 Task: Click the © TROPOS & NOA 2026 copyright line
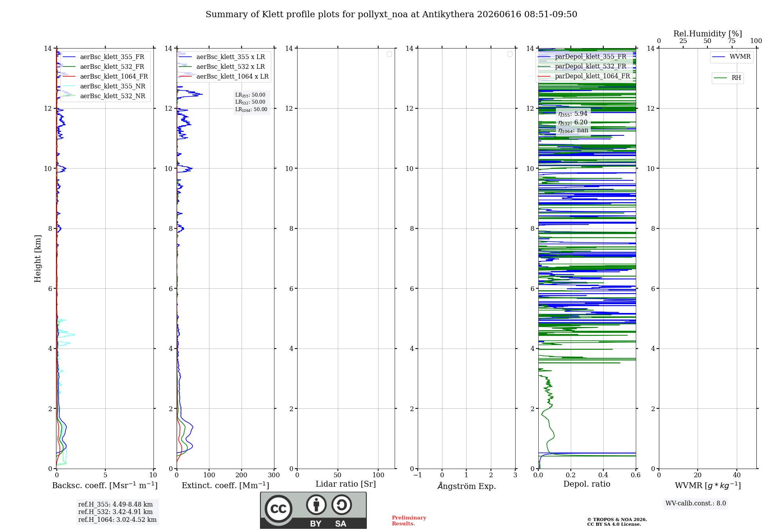pos(617,519)
